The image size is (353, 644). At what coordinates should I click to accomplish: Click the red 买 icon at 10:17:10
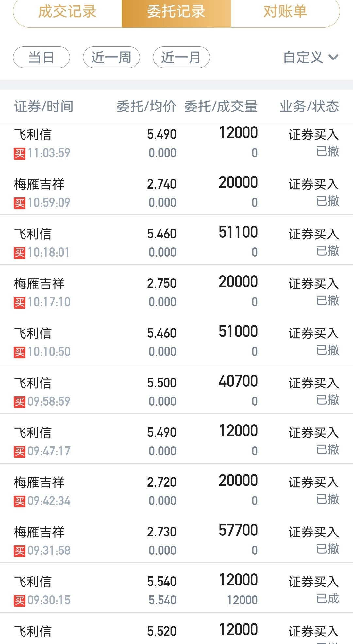20,302
